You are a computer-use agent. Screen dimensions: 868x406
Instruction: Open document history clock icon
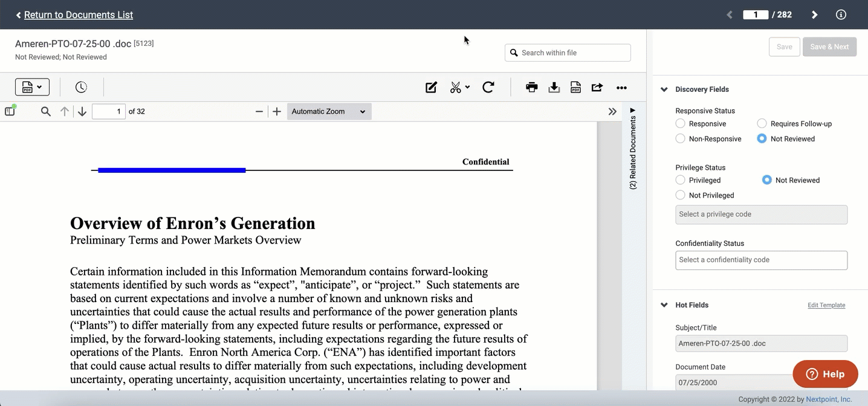pos(81,87)
